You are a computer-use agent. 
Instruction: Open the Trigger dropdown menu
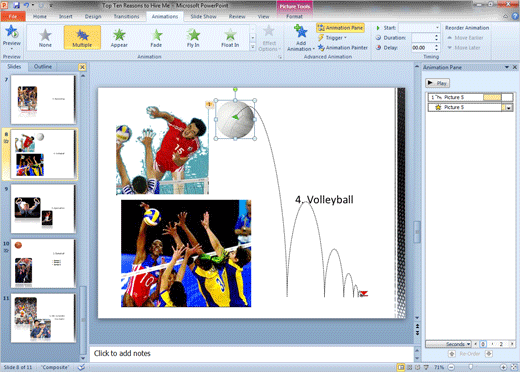pyautogui.click(x=332, y=38)
